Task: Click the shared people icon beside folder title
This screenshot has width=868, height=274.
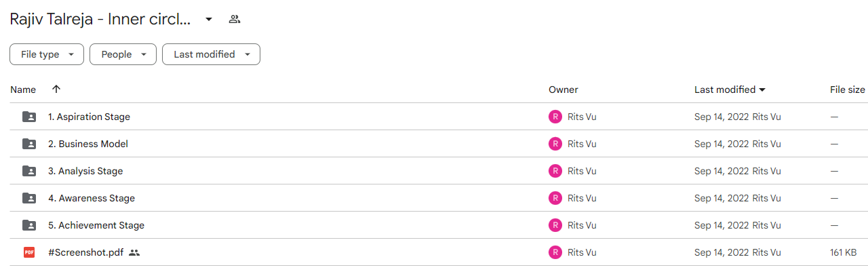Action: [x=235, y=19]
